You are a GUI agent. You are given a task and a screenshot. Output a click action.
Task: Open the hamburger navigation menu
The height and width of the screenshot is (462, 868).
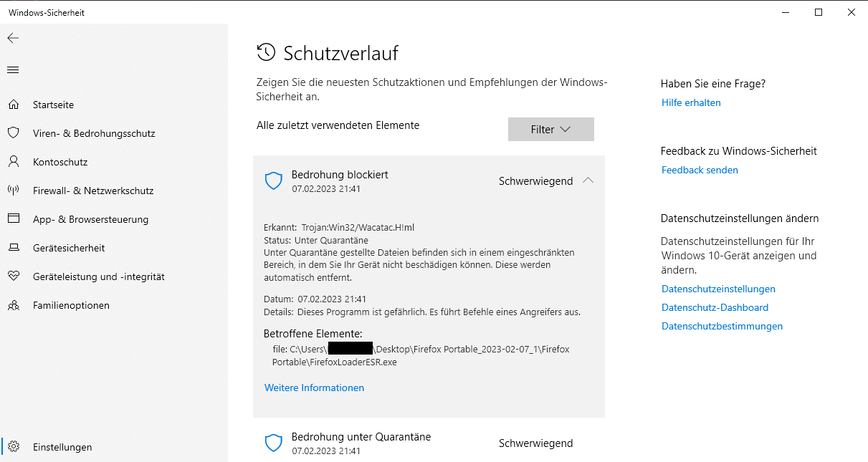[13, 69]
